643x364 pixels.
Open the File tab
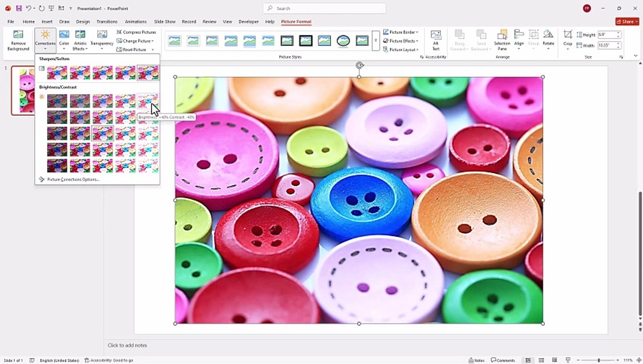(11, 22)
